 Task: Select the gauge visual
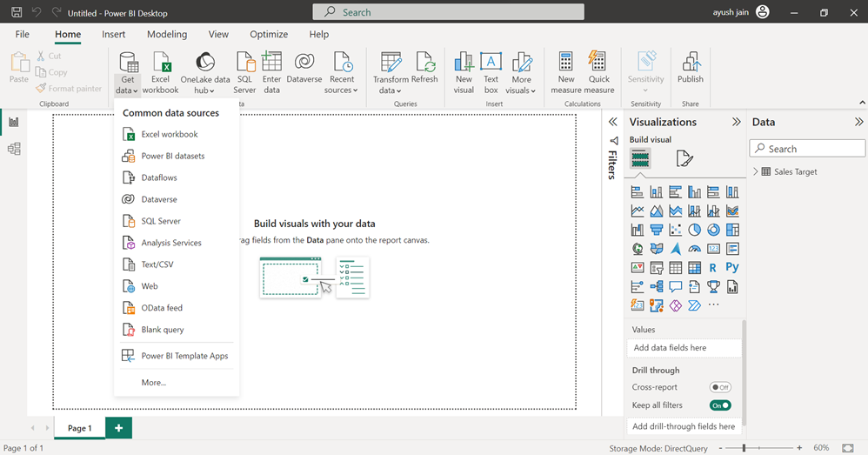tap(694, 249)
